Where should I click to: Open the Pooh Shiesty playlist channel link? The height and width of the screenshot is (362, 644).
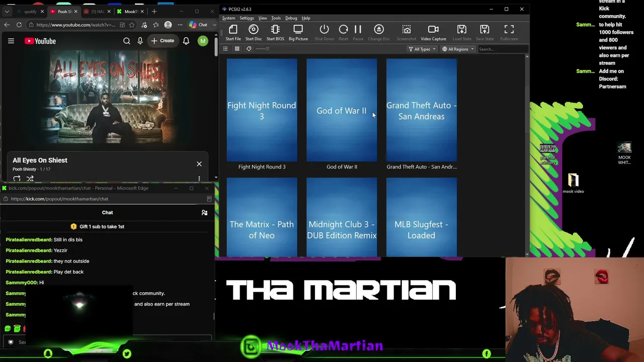(x=25, y=169)
